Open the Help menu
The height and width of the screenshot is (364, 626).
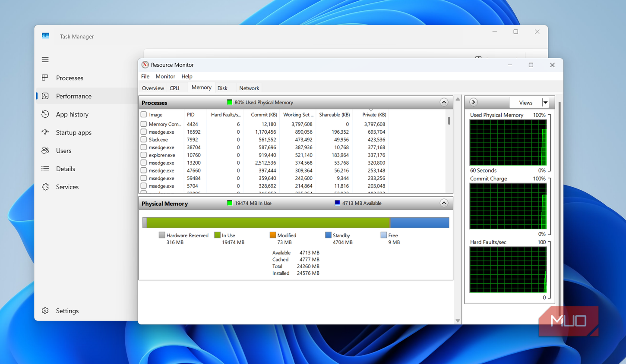tap(187, 76)
